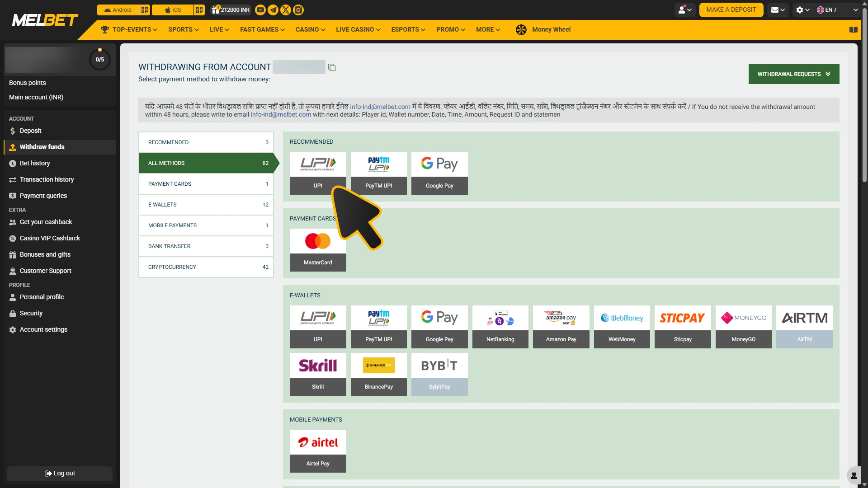
Task: Open Payment queries in the sidebar
Action: pos(60,196)
